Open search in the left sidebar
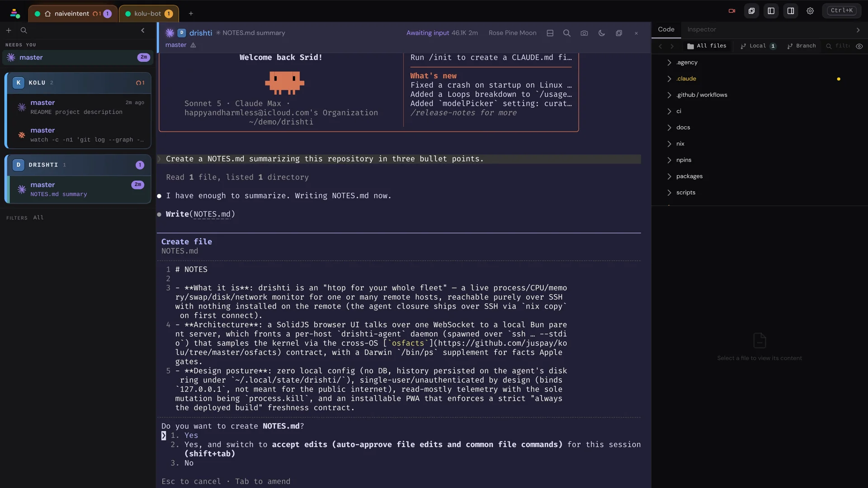This screenshot has width=868, height=488. [24, 30]
